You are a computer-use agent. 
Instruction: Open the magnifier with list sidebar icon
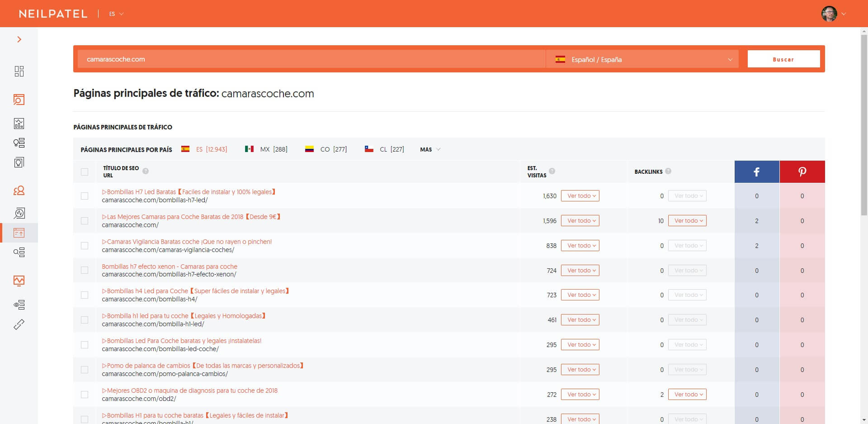click(x=19, y=252)
